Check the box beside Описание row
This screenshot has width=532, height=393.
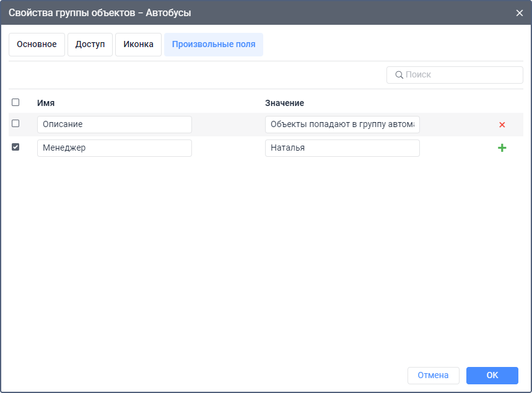pyautogui.click(x=15, y=123)
